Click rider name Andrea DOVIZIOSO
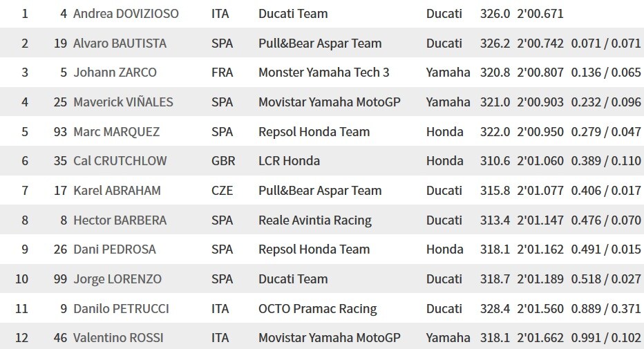The width and height of the screenshot is (644, 349). pos(126,14)
